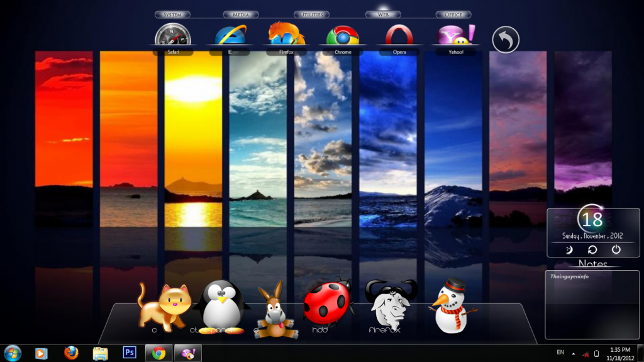The width and height of the screenshot is (644, 362).
Task: Switch to the Utilities tab
Action: 311,14
